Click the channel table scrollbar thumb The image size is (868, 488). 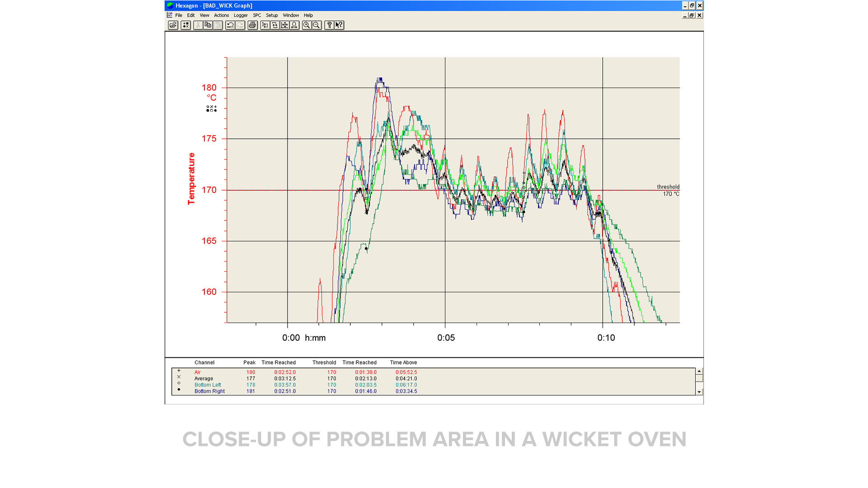(x=699, y=378)
